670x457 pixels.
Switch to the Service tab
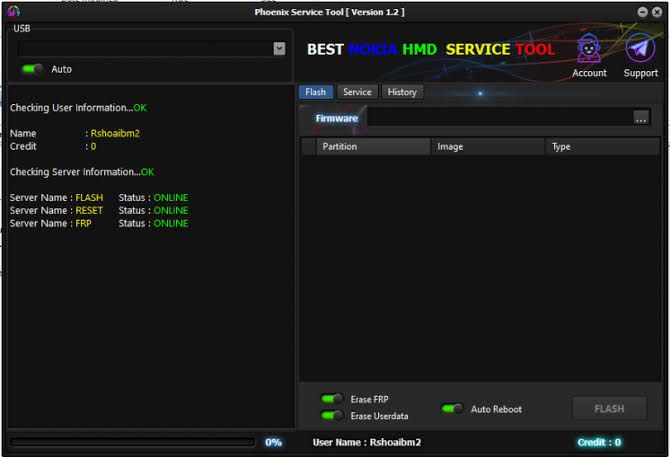point(357,92)
